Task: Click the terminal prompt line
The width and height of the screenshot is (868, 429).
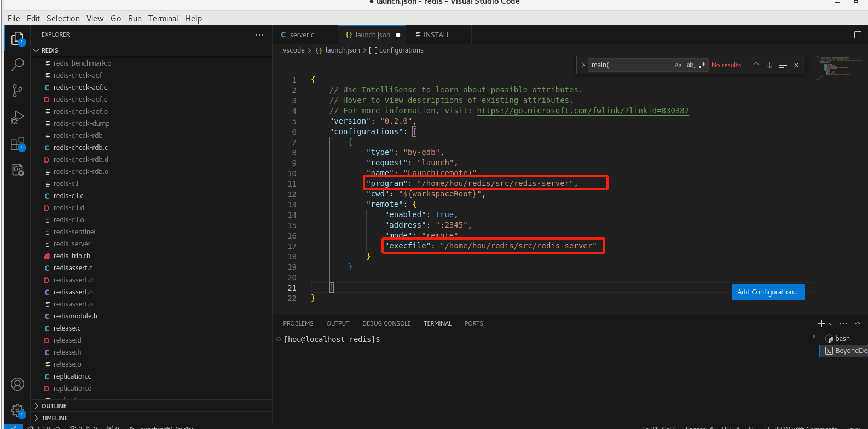Action: coord(332,339)
